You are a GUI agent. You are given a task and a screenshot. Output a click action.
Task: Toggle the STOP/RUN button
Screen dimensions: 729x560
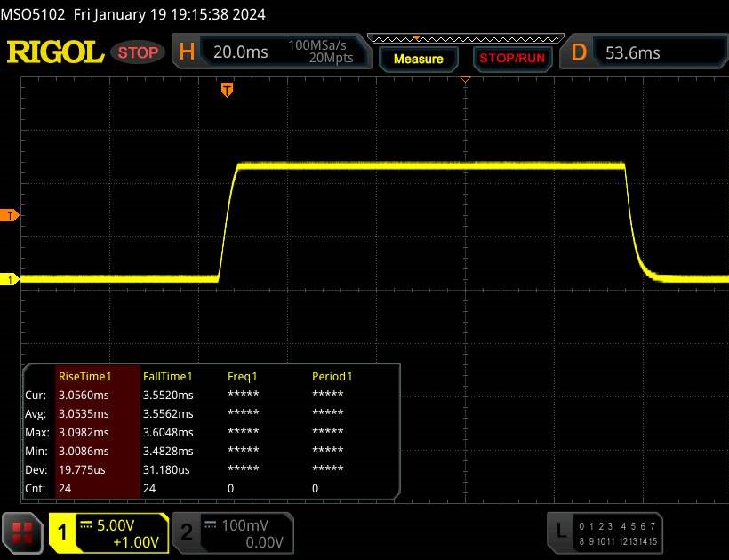click(512, 59)
